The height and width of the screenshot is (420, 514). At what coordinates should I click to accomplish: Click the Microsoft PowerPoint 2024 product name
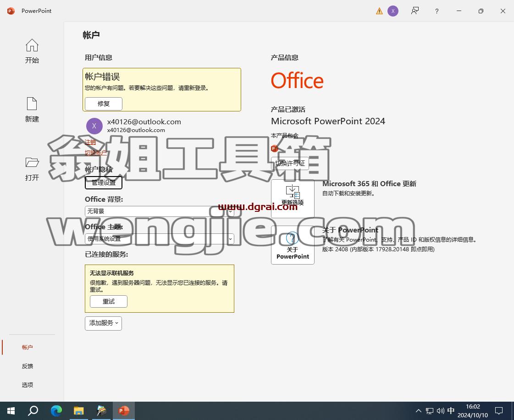point(328,122)
